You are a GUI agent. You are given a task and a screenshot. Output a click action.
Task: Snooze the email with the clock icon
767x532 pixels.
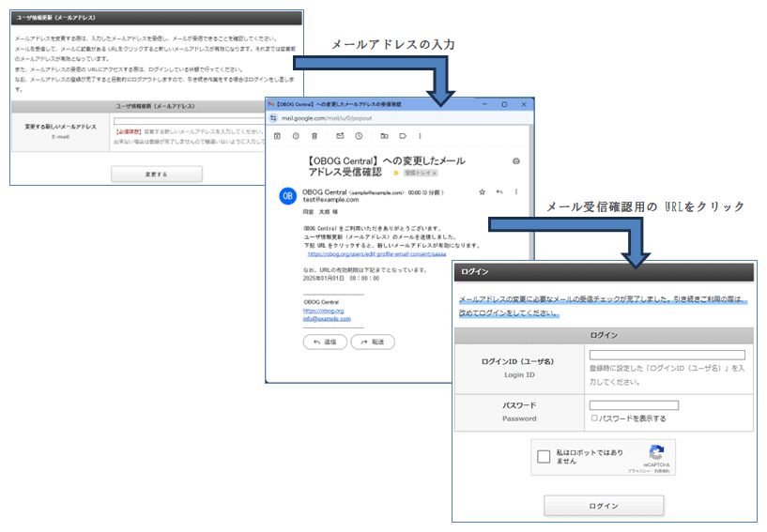359,136
